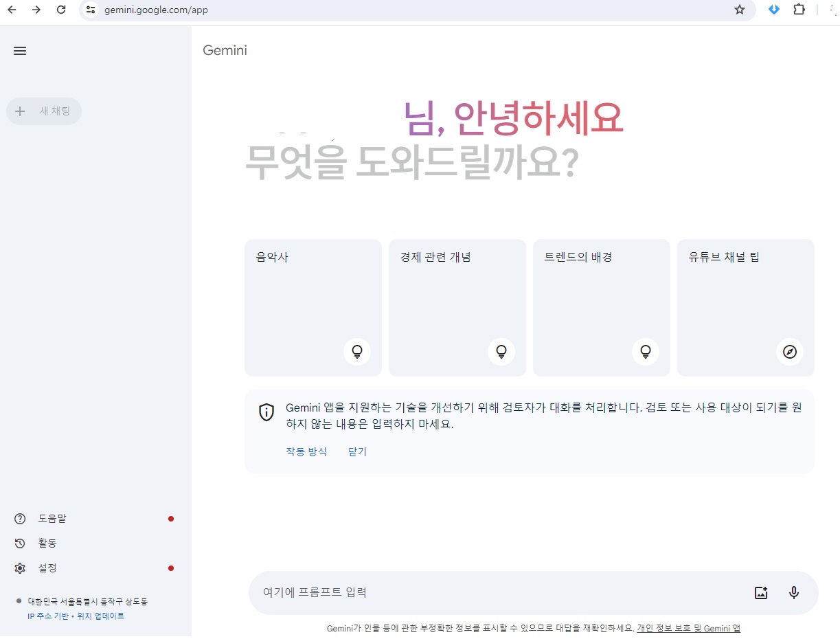Click the browser forward arrow
This screenshot has width=840, height=639.
[x=36, y=10]
